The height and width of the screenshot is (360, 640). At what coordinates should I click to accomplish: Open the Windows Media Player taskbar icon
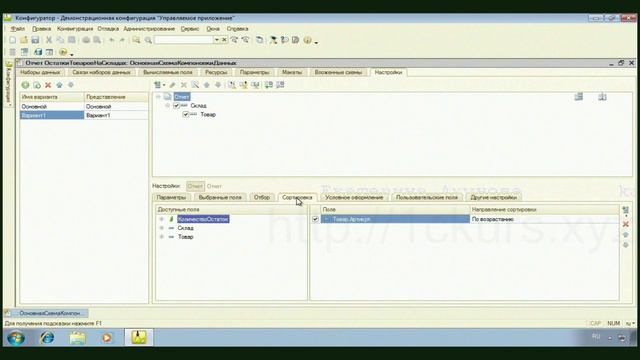click(107, 338)
